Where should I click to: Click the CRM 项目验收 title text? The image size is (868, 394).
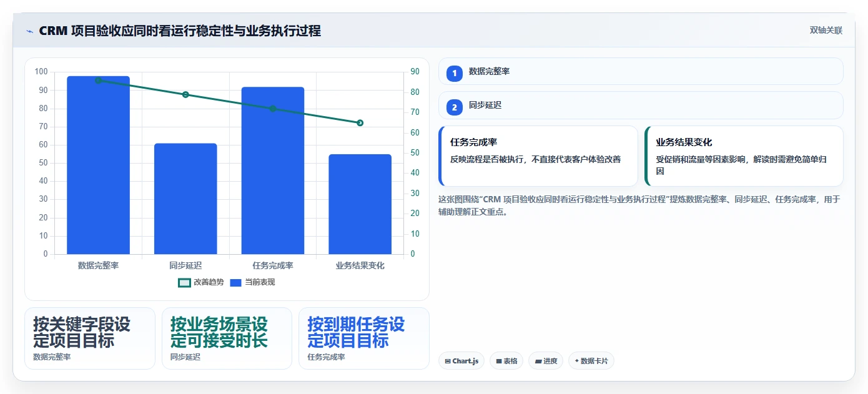[x=180, y=31]
